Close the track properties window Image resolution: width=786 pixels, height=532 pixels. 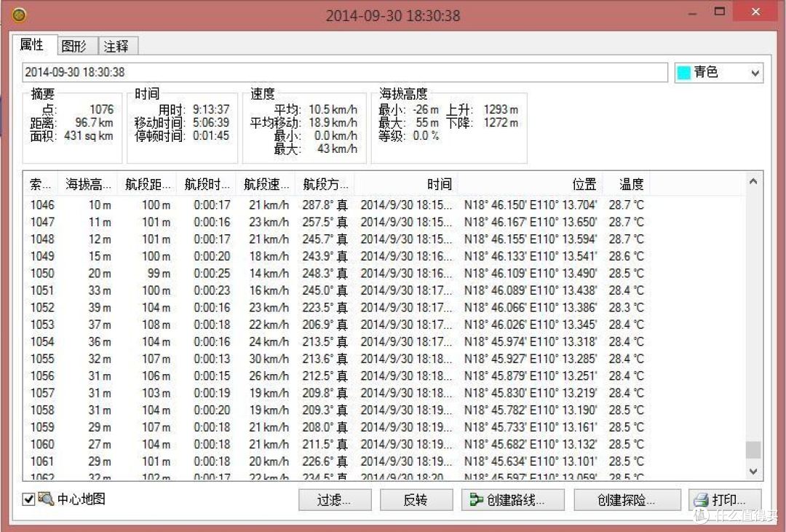[x=755, y=12]
